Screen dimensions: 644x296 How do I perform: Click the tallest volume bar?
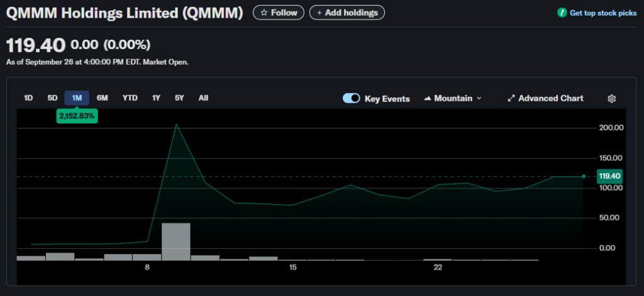coord(176,241)
